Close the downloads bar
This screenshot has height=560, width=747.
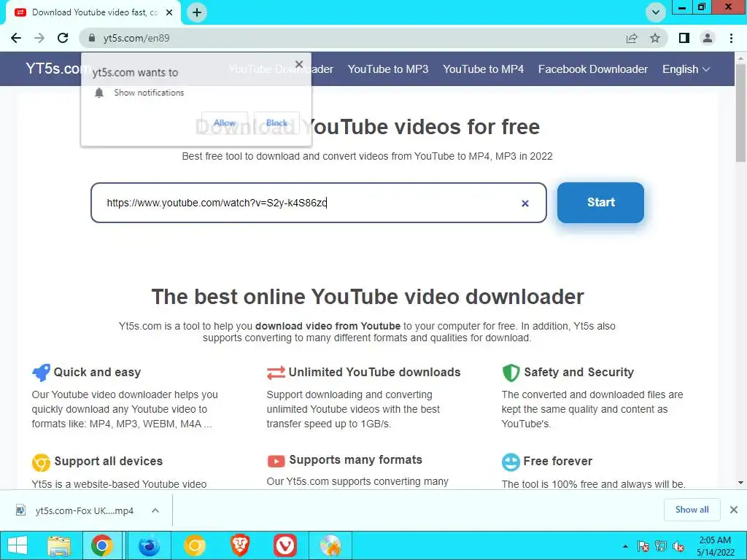coord(734,510)
